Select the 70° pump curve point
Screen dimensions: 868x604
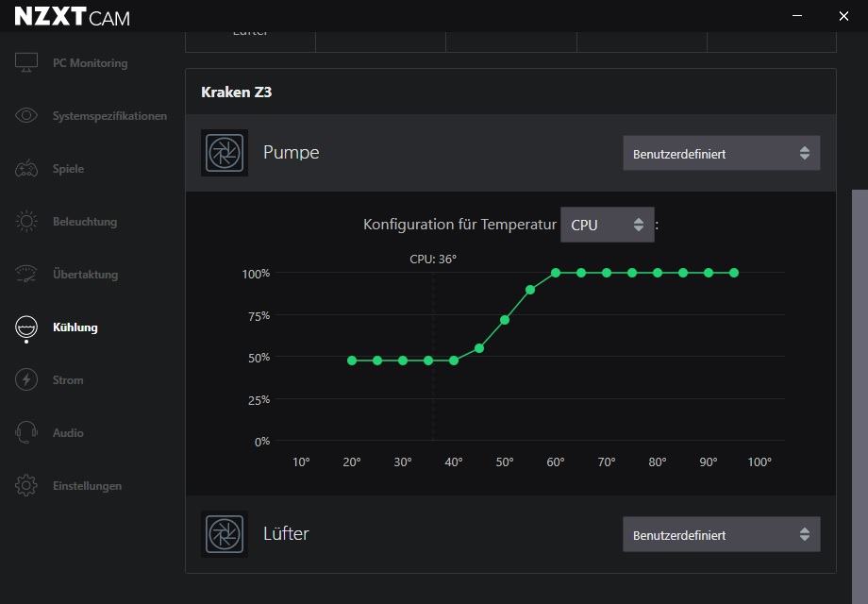click(x=607, y=273)
